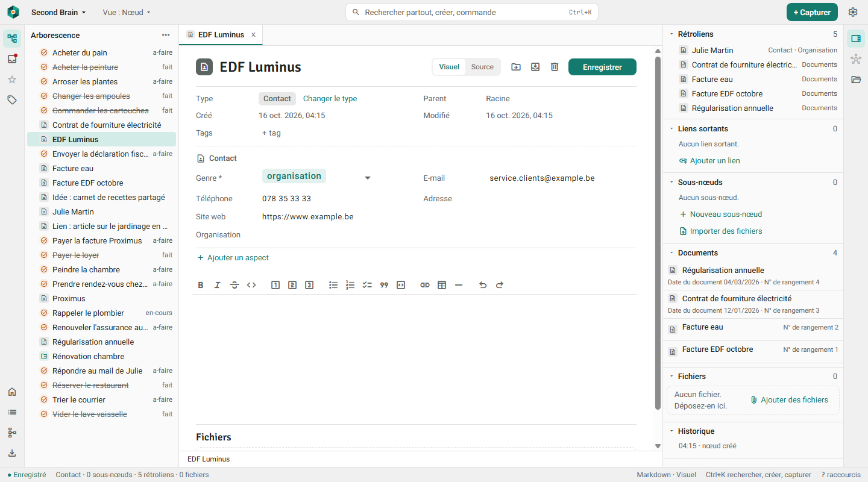Screen dimensions: 868x482
Task: Click Nouveau sous-nœud
Action: tap(721, 214)
